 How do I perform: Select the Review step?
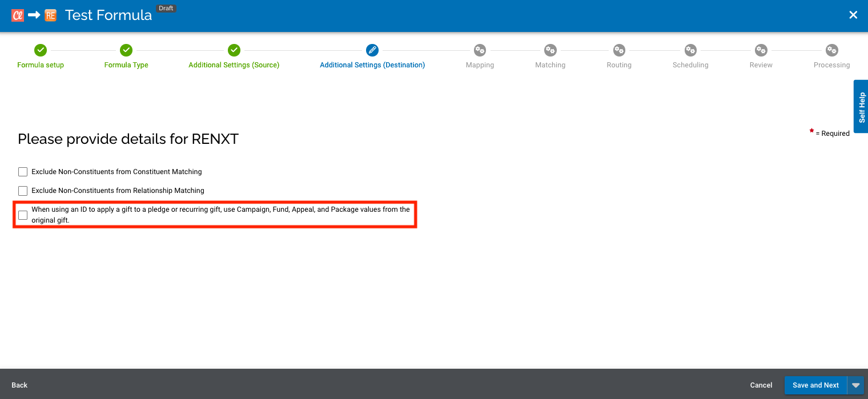pyautogui.click(x=761, y=50)
